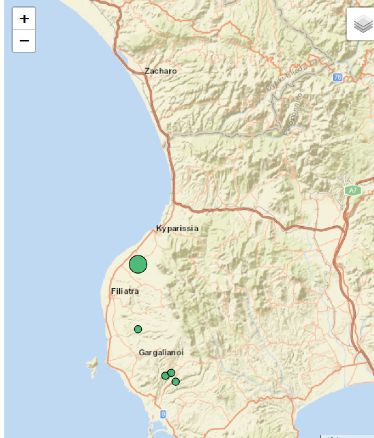Select the topmost marker in the cluster below Gargalianoi
Screen dimensions: 374x438
[x=171, y=373]
